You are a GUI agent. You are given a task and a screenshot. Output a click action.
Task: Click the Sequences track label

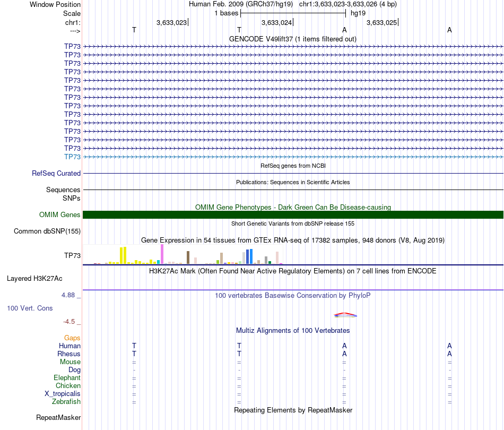63,190
